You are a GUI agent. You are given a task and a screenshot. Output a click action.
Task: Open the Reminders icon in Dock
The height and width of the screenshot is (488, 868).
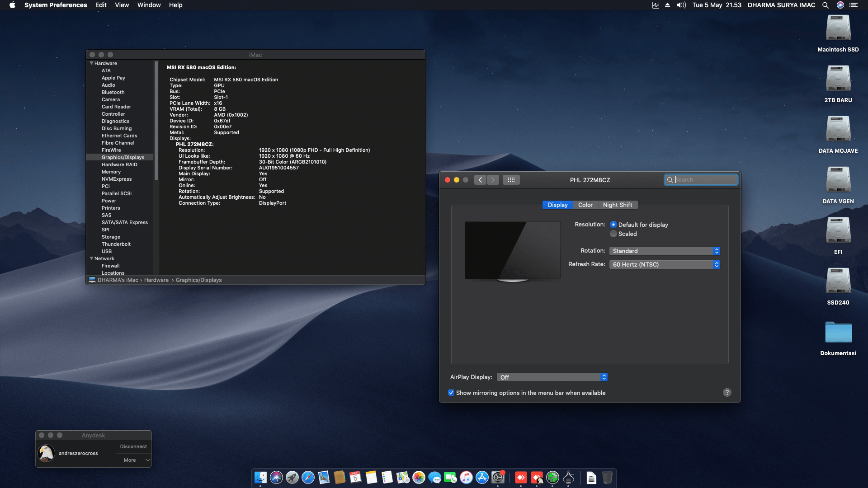pyautogui.click(x=387, y=477)
